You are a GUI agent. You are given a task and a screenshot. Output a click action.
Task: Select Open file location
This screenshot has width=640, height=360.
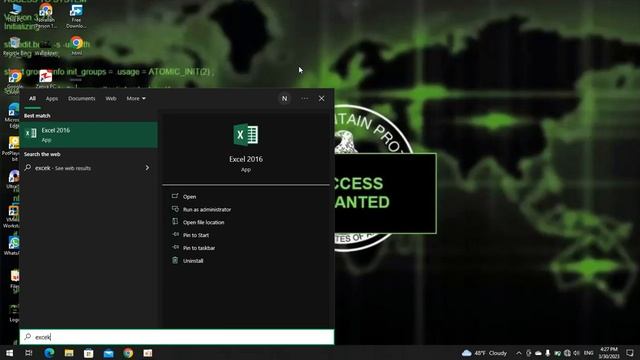point(203,222)
